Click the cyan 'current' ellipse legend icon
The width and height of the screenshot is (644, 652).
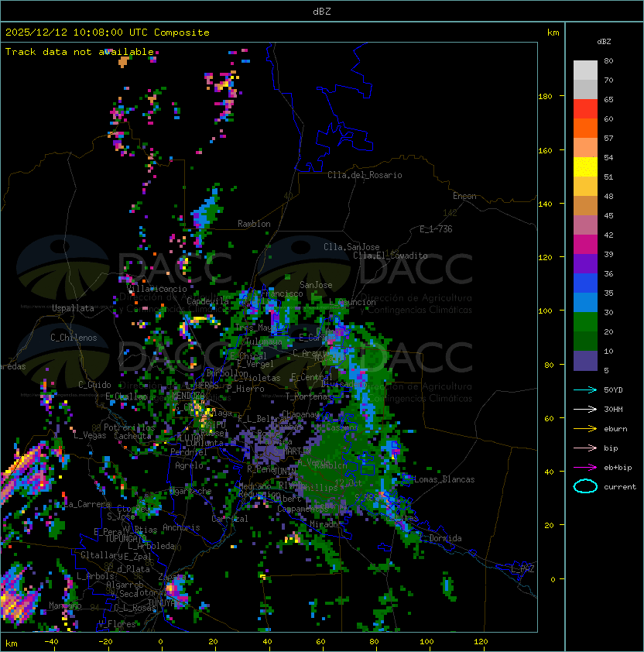pos(585,486)
